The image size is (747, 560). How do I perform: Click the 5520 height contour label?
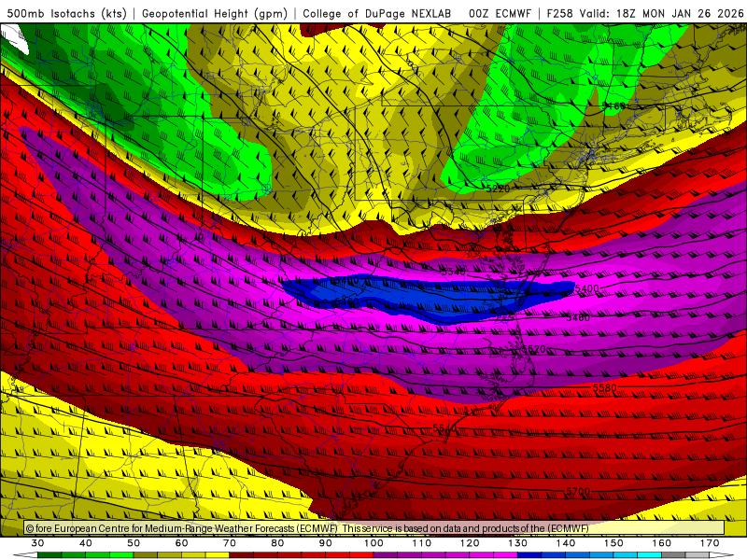point(533,349)
